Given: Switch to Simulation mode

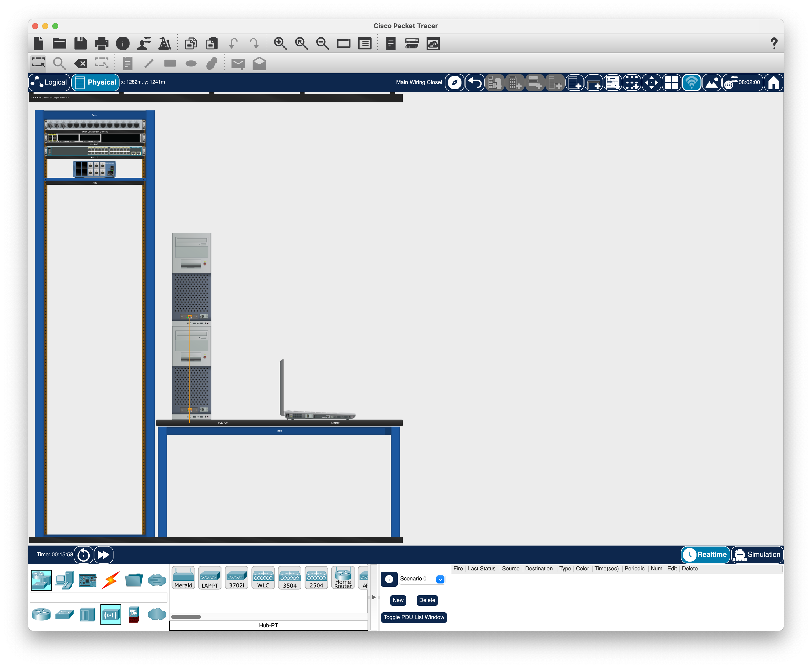Looking at the screenshot, I should [757, 555].
